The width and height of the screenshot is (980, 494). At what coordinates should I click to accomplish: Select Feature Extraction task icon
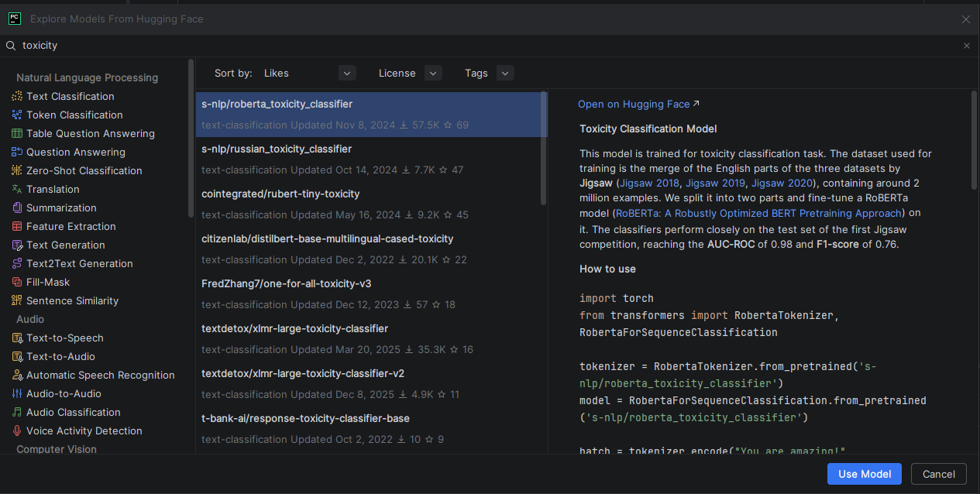pyautogui.click(x=17, y=226)
